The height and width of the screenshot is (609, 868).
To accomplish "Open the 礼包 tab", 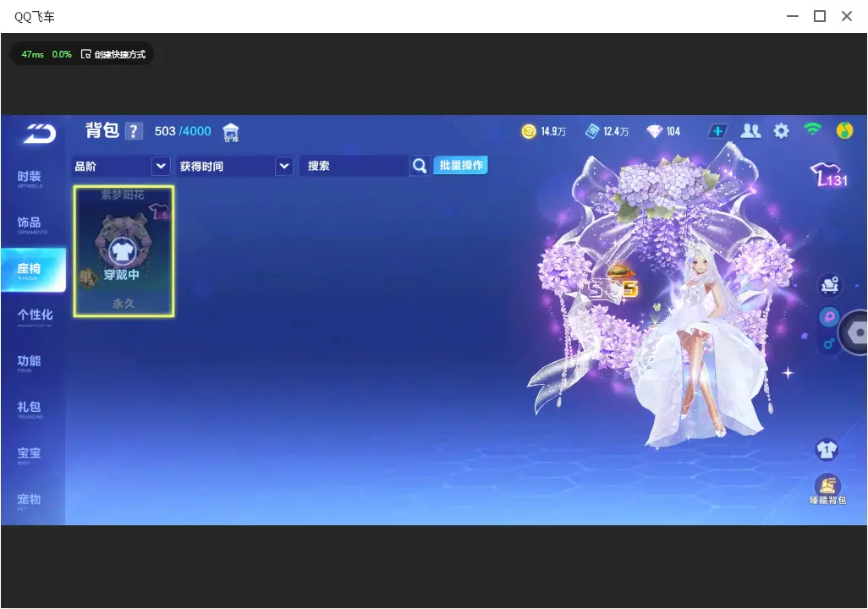I will (30, 408).
